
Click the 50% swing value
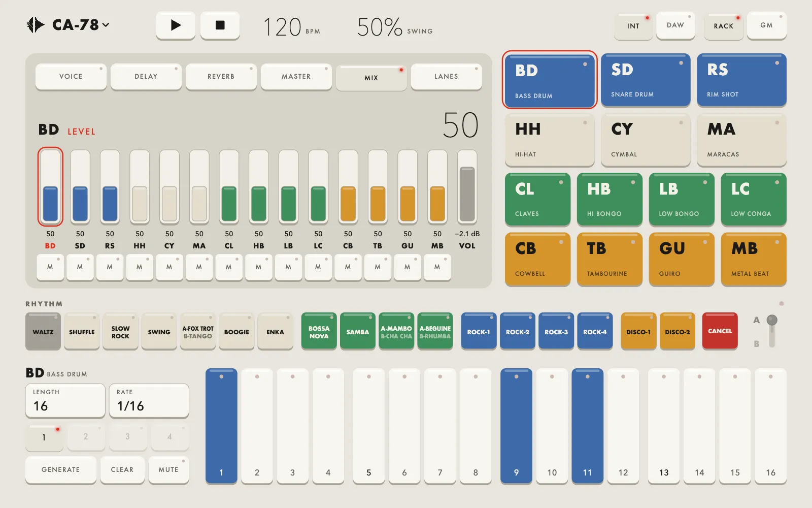(380, 27)
